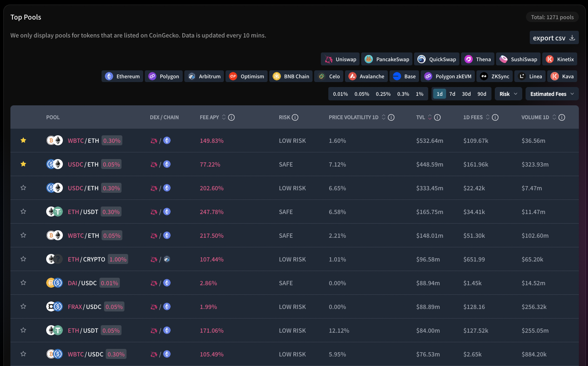The height and width of the screenshot is (366, 588).
Task: Open the DAI/USDC pool link
Action: click(82, 283)
